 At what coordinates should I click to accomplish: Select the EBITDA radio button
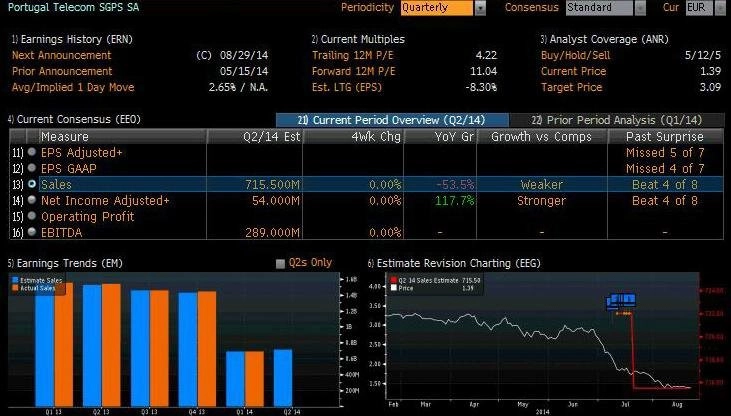tap(32, 231)
